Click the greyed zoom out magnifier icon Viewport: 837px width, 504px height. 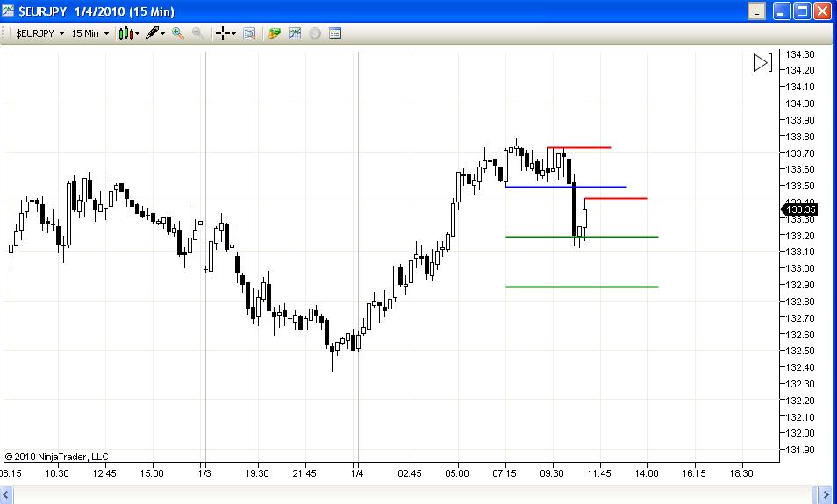198,33
